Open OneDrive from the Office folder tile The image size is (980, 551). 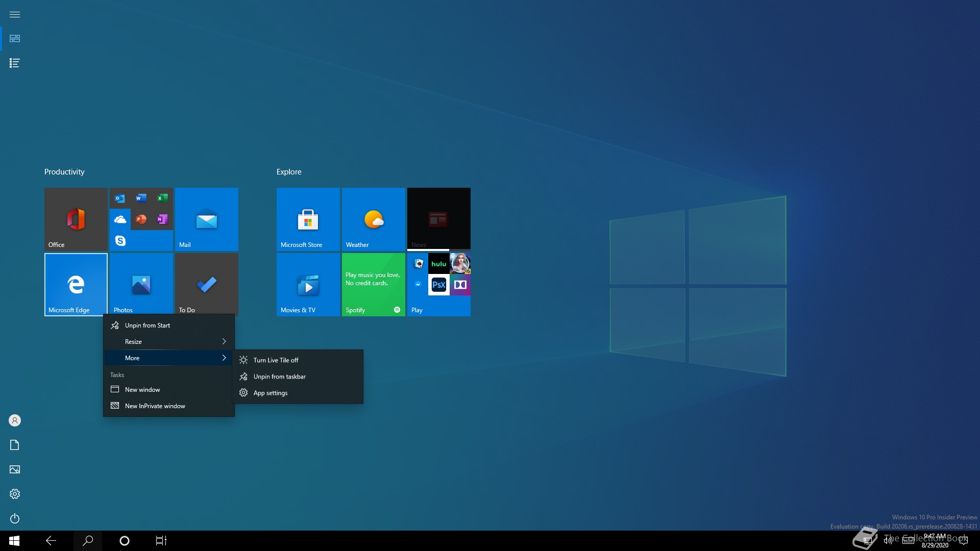point(120,219)
